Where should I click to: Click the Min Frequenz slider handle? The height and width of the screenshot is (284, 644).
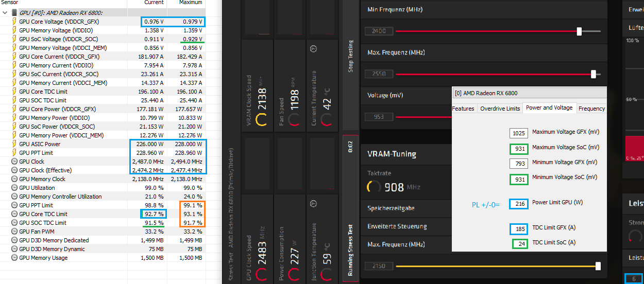coord(579,31)
